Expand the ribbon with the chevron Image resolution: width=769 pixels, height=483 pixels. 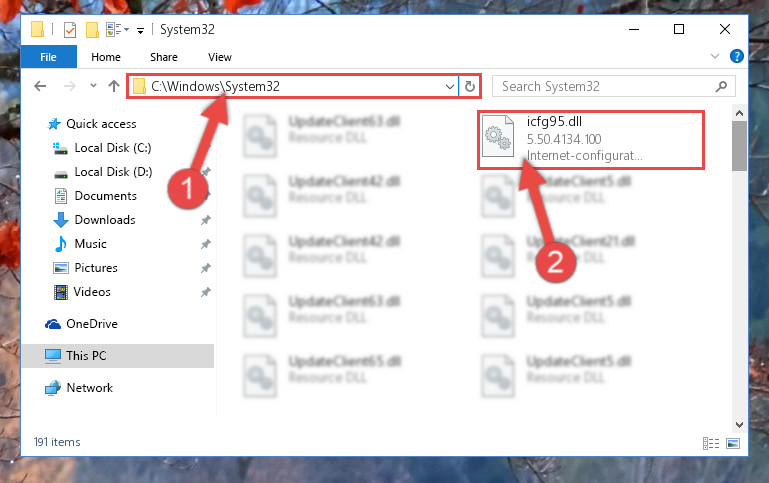tap(715, 56)
